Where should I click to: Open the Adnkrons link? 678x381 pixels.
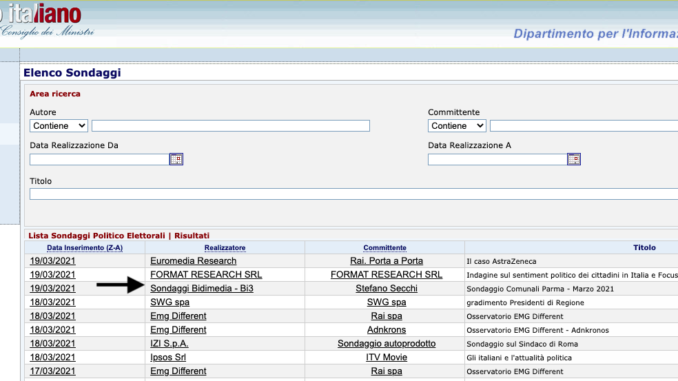click(x=387, y=330)
